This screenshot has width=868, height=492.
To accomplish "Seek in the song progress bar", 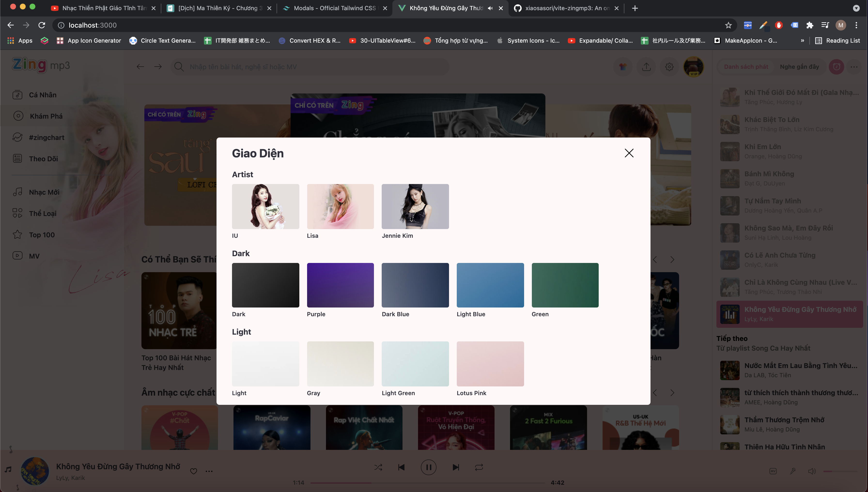I will [427, 483].
